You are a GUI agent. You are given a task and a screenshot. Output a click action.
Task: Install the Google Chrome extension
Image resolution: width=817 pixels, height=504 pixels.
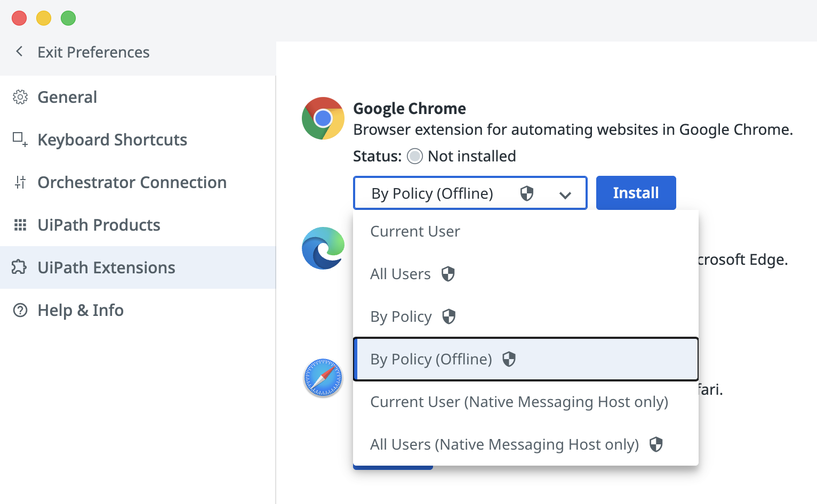[x=636, y=193]
